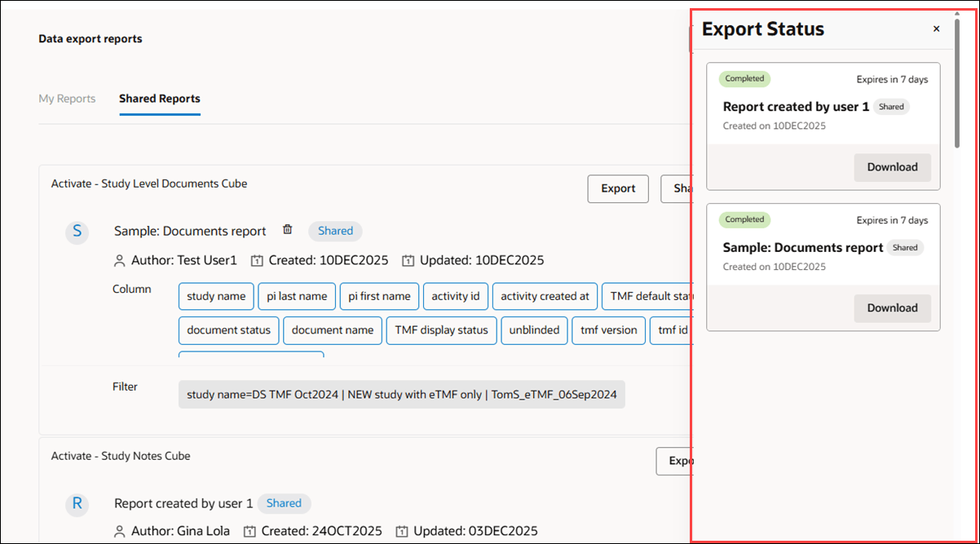Screen dimensions: 980x544
Task: Click the calendar icon beside Updated: 10DEC2025
Action: (407, 259)
